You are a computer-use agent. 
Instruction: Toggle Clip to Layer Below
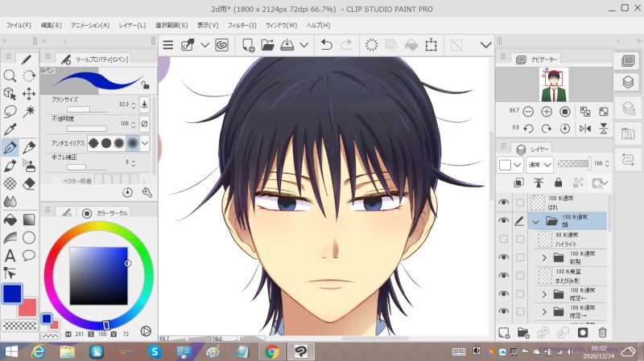[x=518, y=183]
